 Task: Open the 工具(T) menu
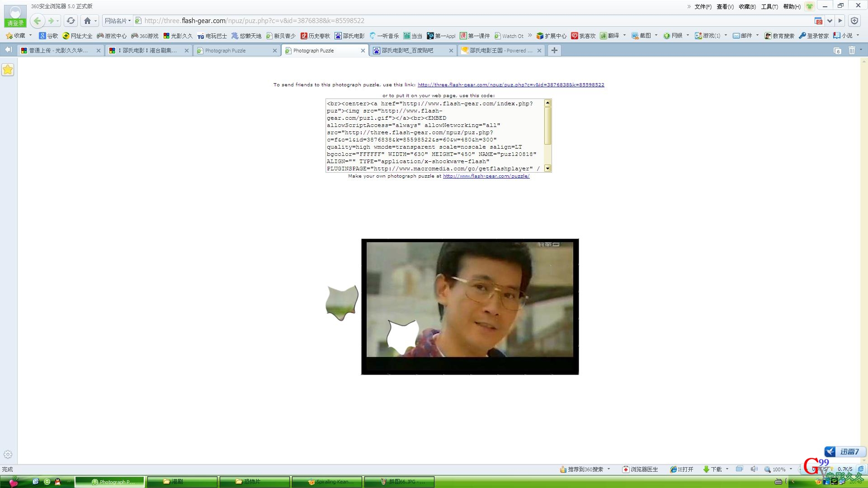coord(769,7)
